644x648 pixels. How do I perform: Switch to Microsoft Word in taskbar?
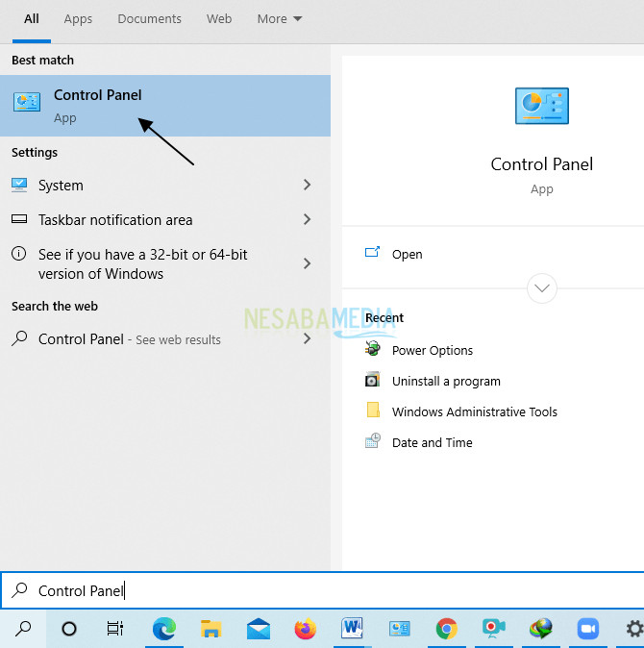[353, 629]
